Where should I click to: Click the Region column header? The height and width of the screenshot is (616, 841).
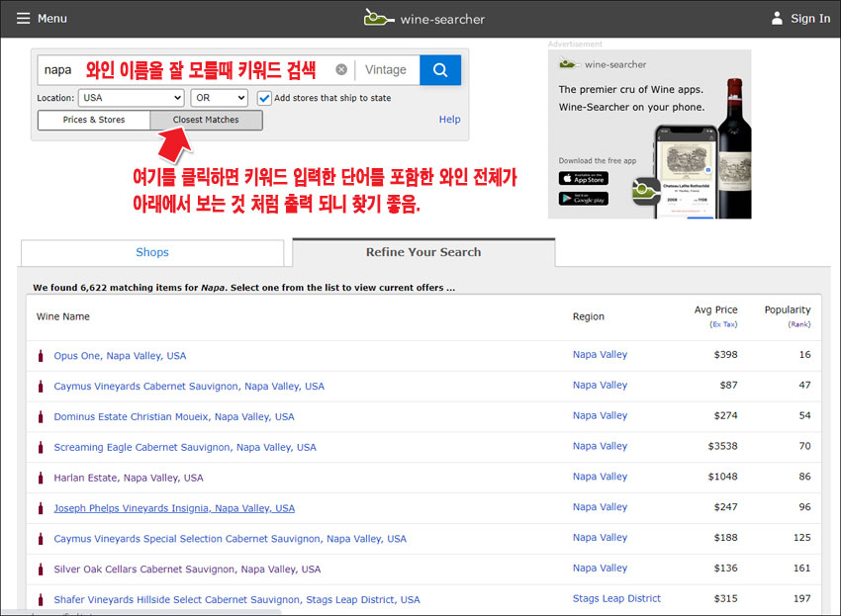(x=589, y=316)
